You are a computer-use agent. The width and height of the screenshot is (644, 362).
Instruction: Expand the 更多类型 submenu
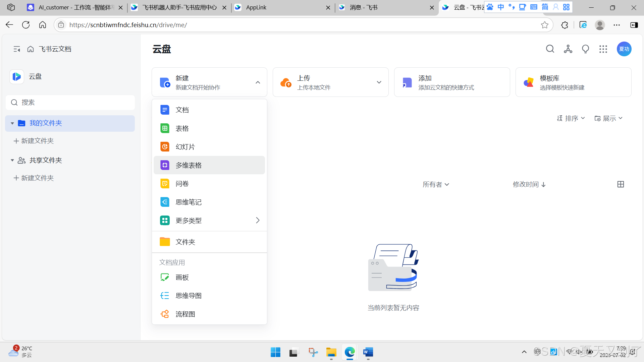coord(258,220)
